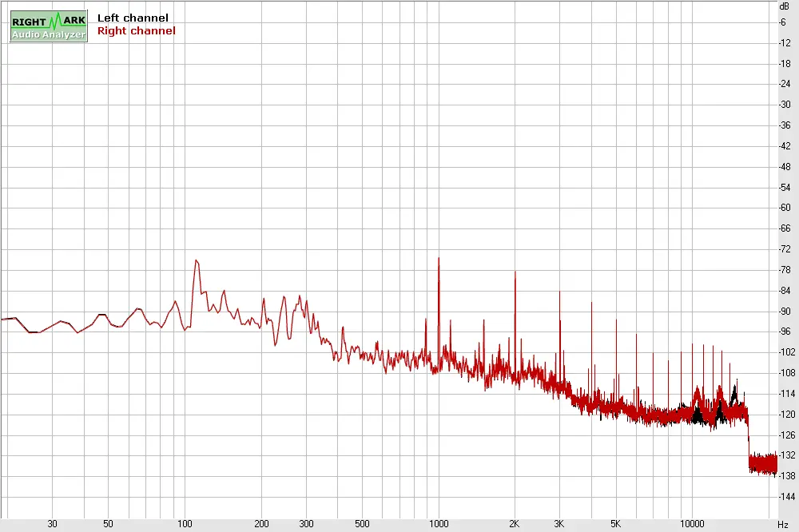This screenshot has height=532, width=799.
Task: Click the Hz axis unit label
Action: click(783, 524)
